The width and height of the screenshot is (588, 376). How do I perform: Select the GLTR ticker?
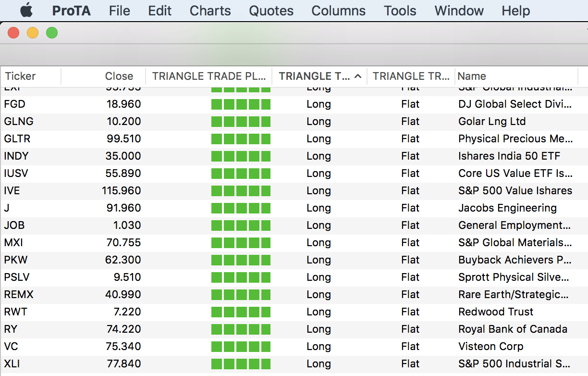point(17,138)
